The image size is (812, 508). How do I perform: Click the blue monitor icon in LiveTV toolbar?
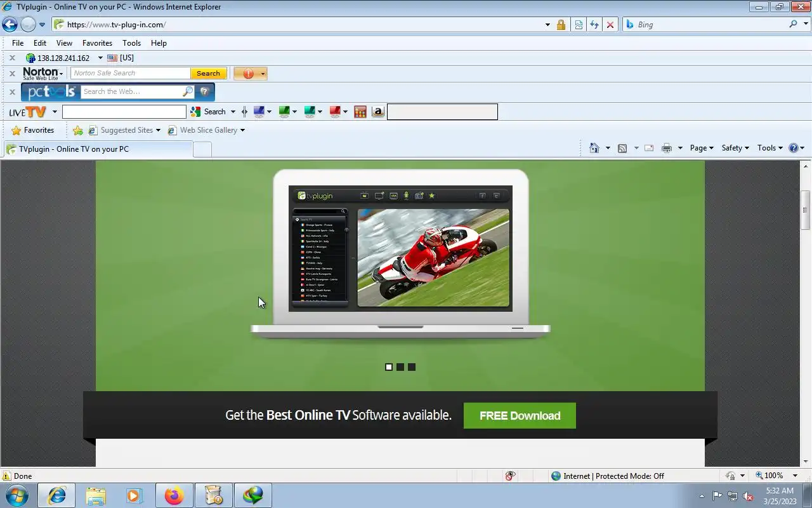259,112
